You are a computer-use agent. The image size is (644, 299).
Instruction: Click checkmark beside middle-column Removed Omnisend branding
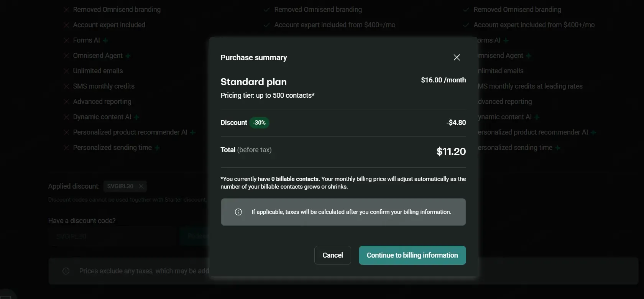[x=267, y=10]
